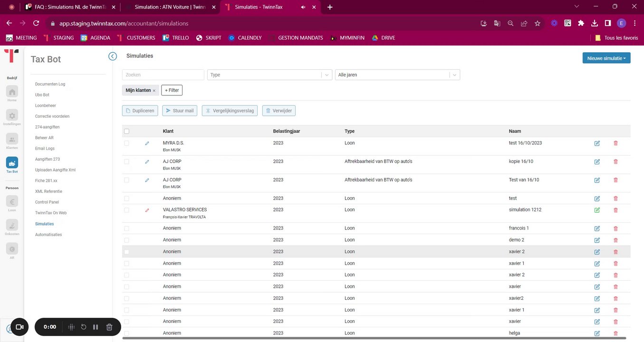Image resolution: width=644 pixels, height=342 pixels.
Task: Open the Home section in sidebar
Action: 12,92
